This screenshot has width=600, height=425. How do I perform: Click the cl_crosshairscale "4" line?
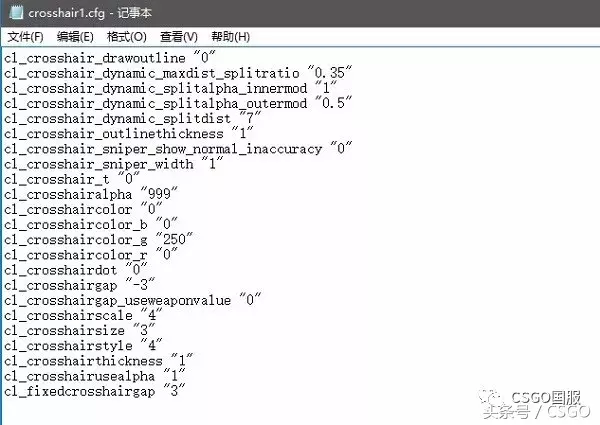83,315
